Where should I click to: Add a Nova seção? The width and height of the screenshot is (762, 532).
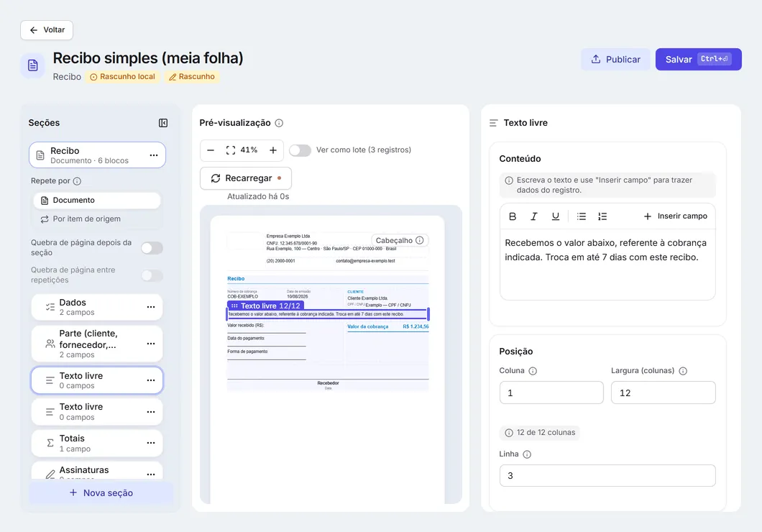click(x=101, y=492)
